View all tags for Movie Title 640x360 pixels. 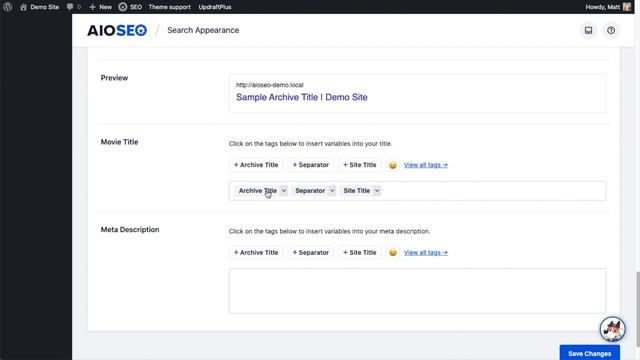tap(426, 165)
